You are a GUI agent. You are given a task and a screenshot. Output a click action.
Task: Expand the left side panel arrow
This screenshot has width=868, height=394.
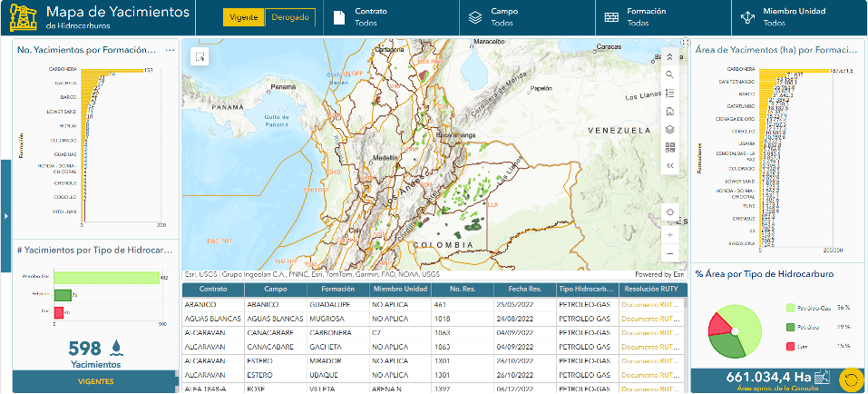[5, 215]
